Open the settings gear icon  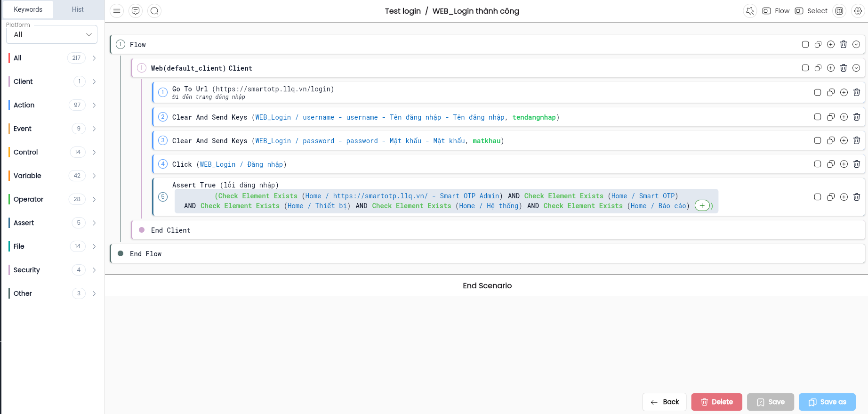click(x=858, y=11)
